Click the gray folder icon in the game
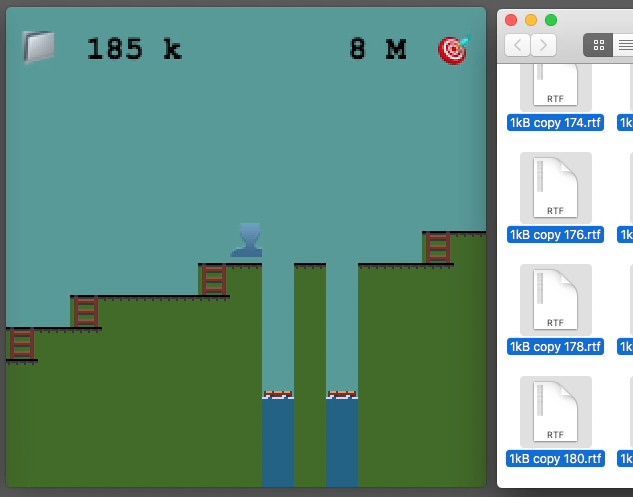Viewport: 633px width, 497px height. point(38,47)
